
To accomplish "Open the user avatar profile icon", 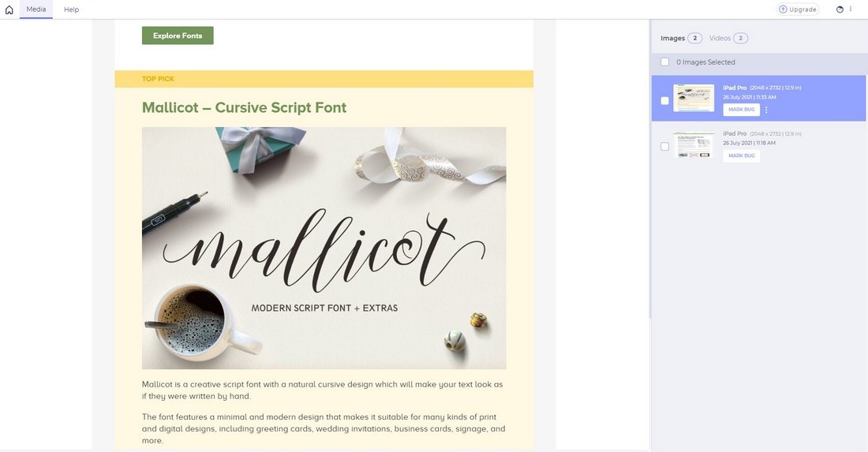I will [840, 9].
